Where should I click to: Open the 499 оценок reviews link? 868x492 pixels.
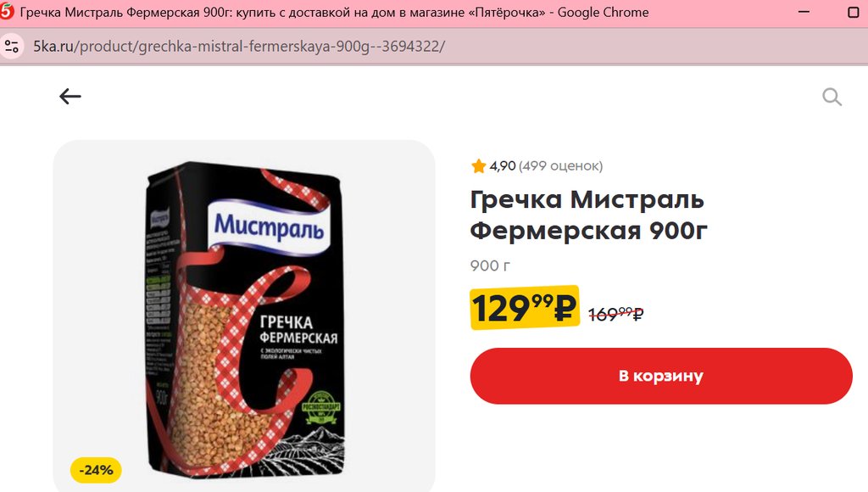(561, 165)
